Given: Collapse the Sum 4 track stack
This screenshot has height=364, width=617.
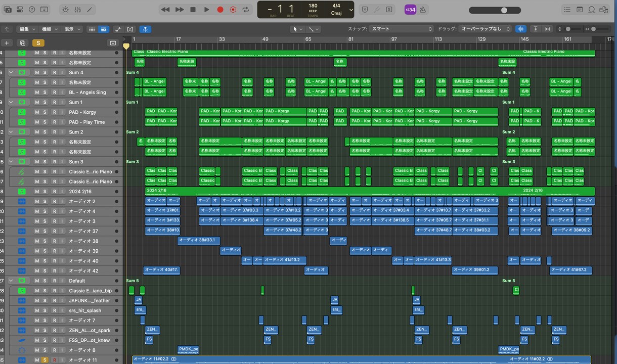Looking at the screenshot, I should [x=11, y=72].
